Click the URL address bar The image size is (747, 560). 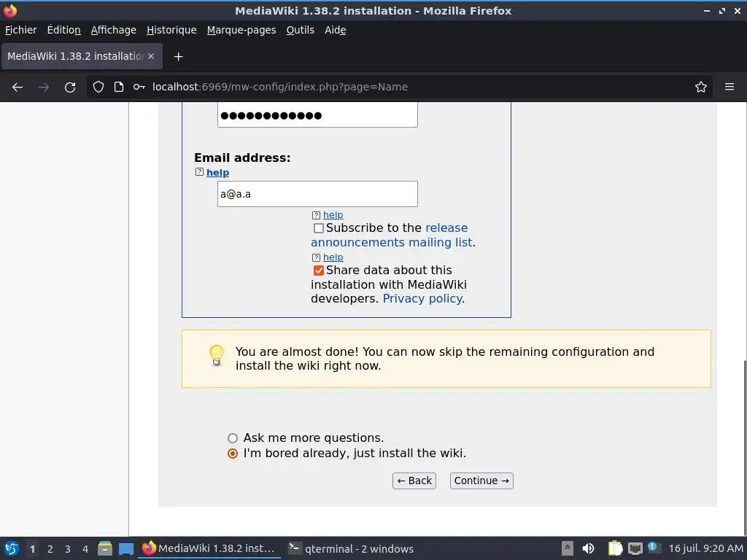point(399,87)
